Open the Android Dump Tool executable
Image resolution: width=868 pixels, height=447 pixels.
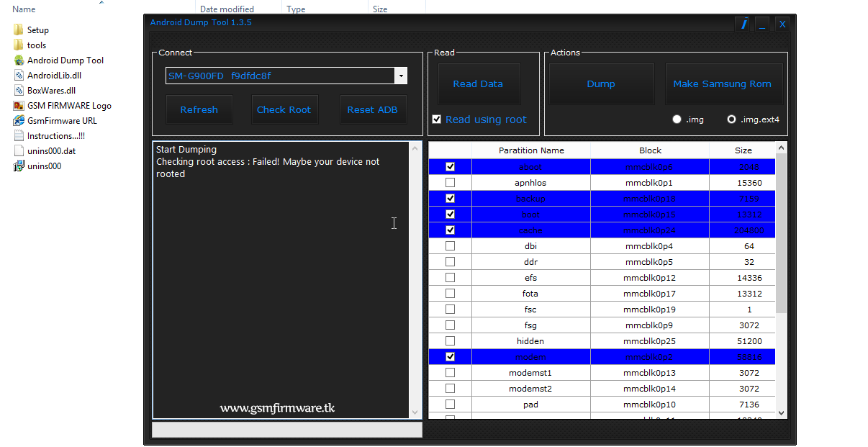[x=66, y=60]
